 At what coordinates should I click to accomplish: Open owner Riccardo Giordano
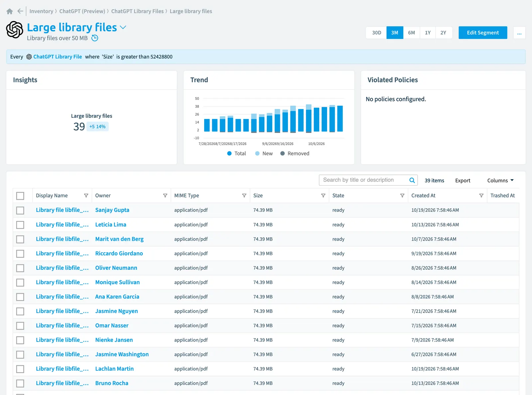click(x=119, y=253)
